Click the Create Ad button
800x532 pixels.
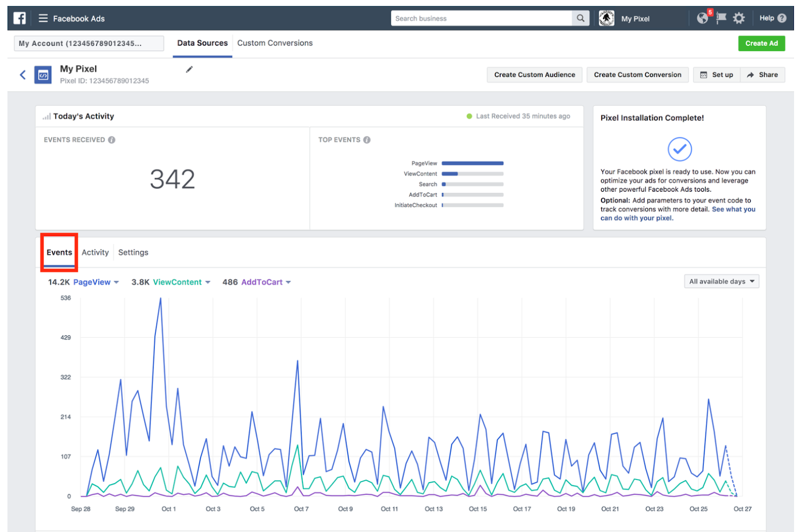pyautogui.click(x=761, y=43)
